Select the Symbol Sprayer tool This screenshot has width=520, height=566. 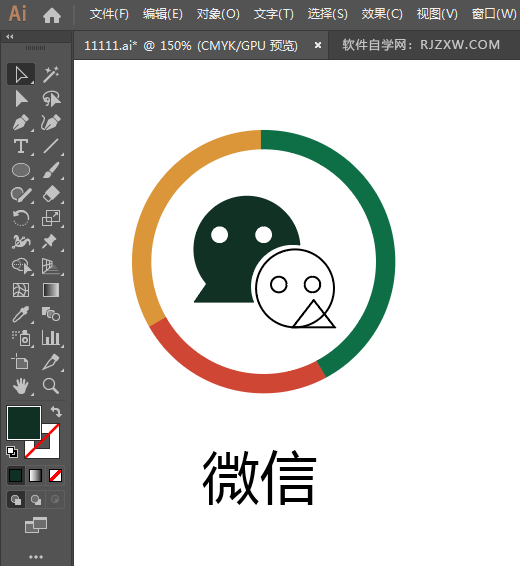(21, 338)
